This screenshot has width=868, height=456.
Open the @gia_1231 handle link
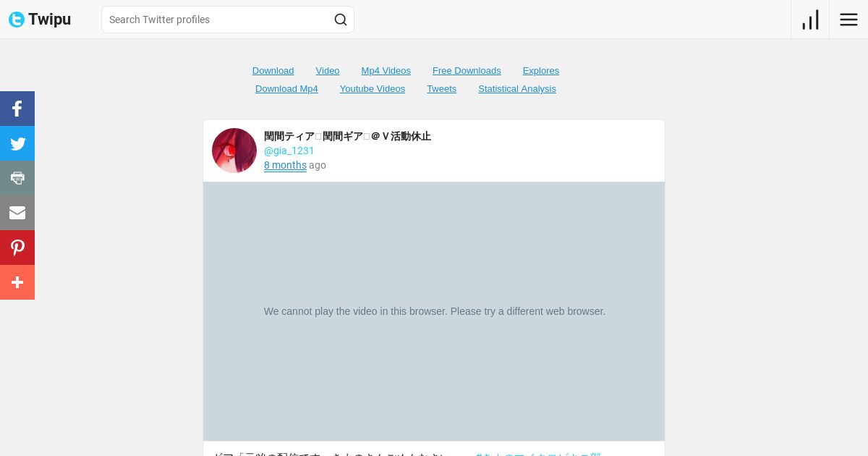pos(289,151)
